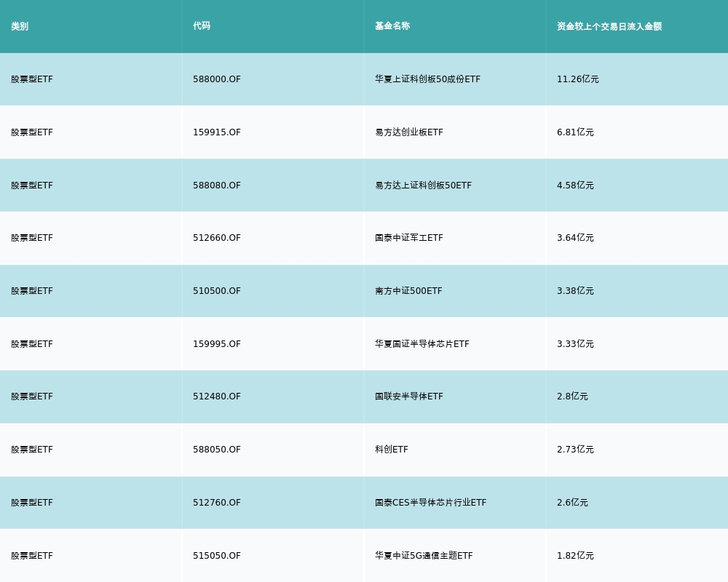Click fund name 易方达创业板ETF
728x582 pixels.
409,132
